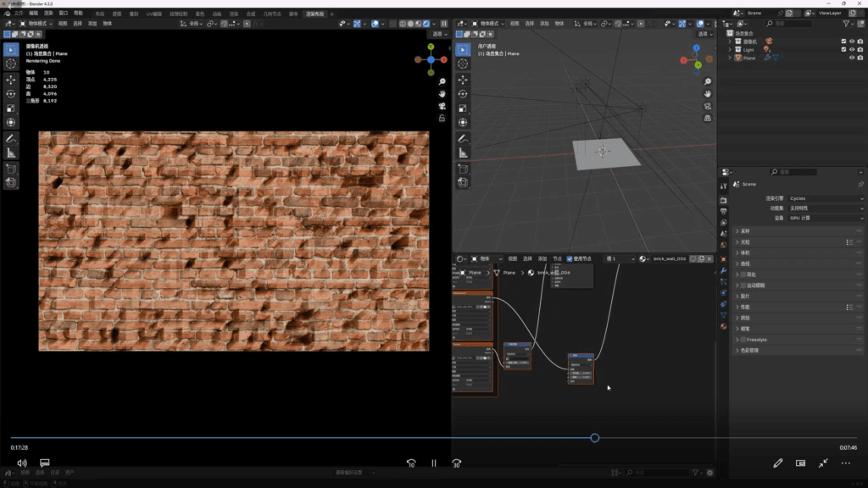Select the Move tool in left viewport toolbar
868x488 pixels.
coord(11,79)
